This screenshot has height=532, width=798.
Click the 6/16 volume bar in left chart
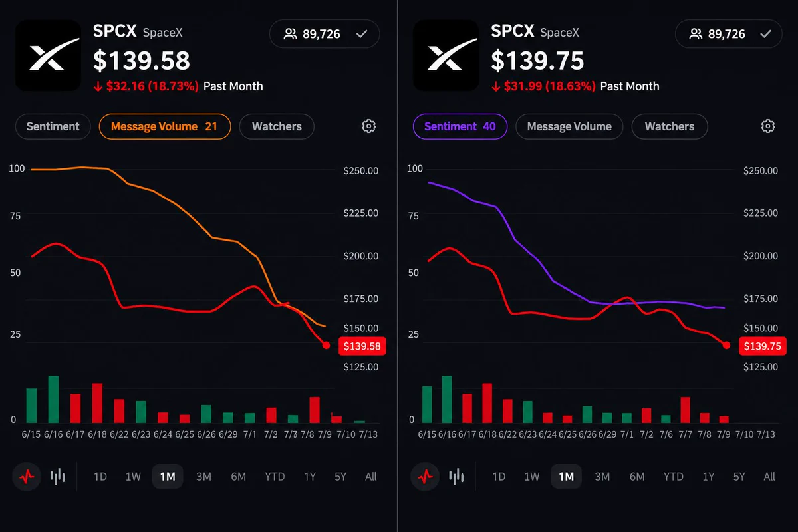pyautogui.click(x=53, y=400)
